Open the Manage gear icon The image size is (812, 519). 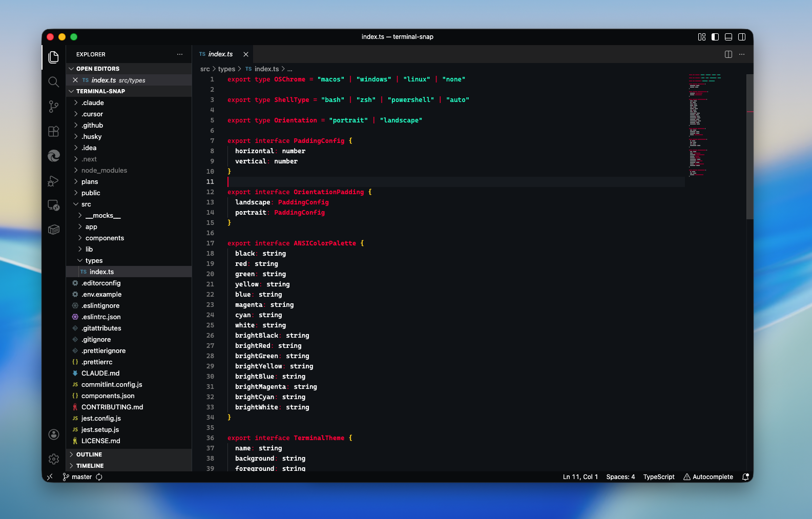click(x=54, y=459)
